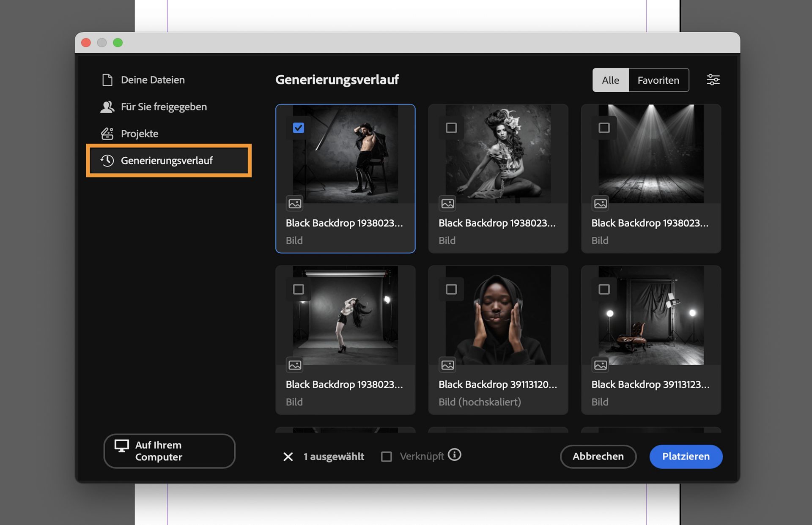Click the Auf Ihrem Computer button
Image resolution: width=812 pixels, height=525 pixels.
coord(169,451)
